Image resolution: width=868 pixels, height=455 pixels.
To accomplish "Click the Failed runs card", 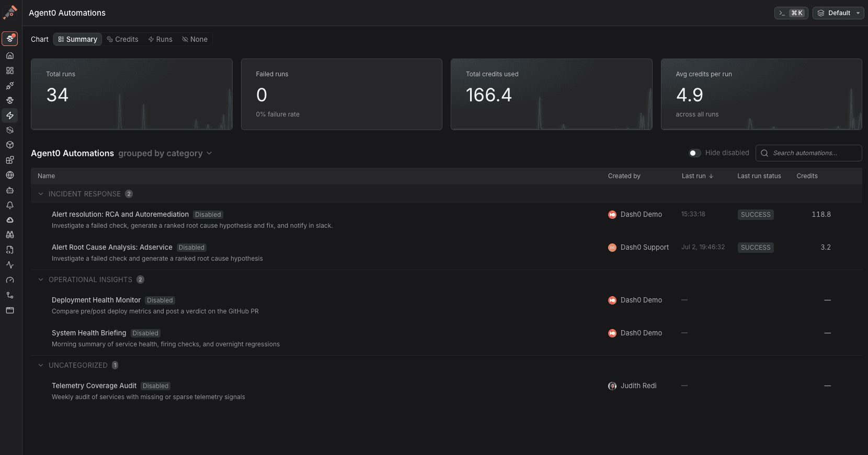I will (341, 94).
